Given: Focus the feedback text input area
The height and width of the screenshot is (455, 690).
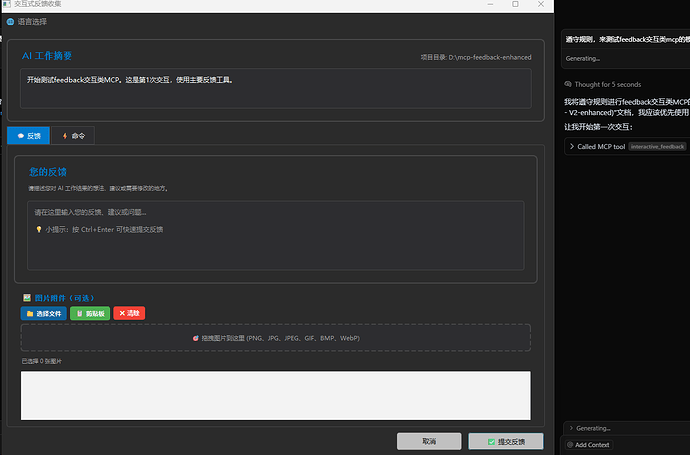Looking at the screenshot, I should [x=275, y=235].
